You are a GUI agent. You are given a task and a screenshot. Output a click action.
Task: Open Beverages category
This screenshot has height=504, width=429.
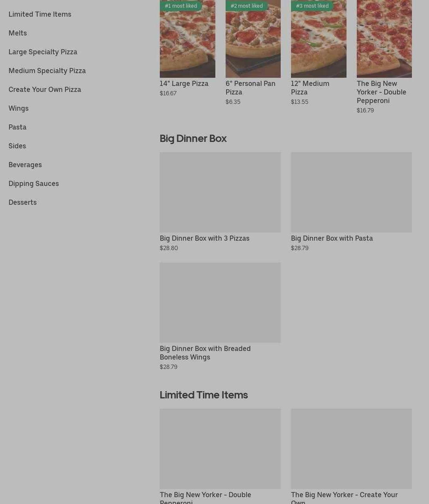pos(25,165)
